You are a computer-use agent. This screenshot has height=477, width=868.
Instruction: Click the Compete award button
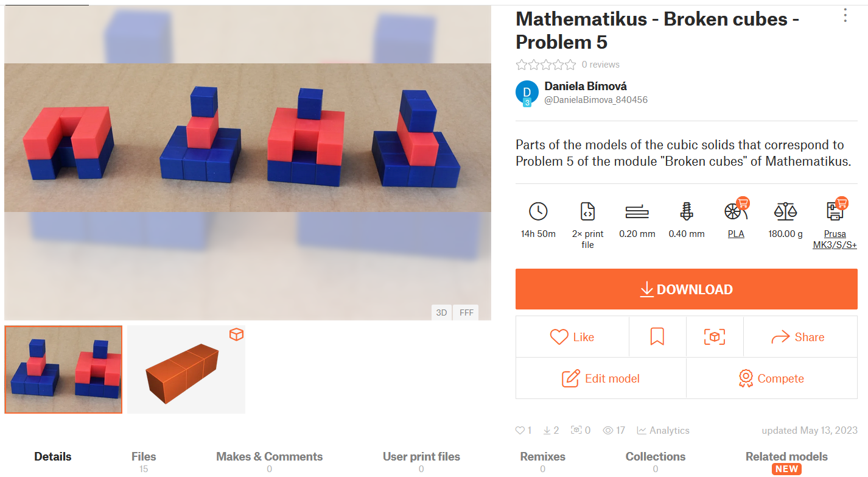pyautogui.click(x=771, y=378)
